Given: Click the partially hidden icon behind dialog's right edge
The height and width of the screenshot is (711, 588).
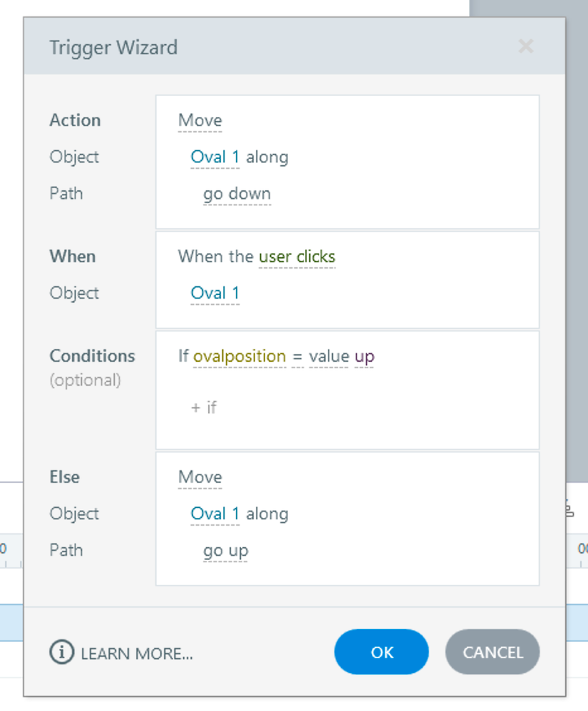Looking at the screenshot, I should point(569,509).
